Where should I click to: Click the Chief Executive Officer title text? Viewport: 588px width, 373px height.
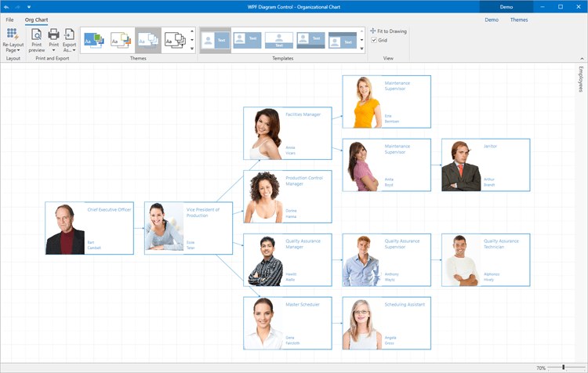click(109, 209)
